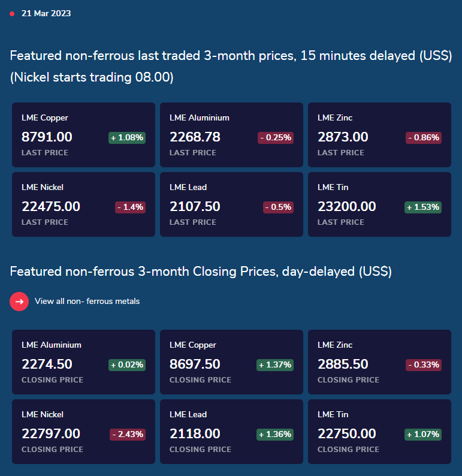Click the - 0.5% lead change badge
The image size is (462, 476).
(x=278, y=207)
